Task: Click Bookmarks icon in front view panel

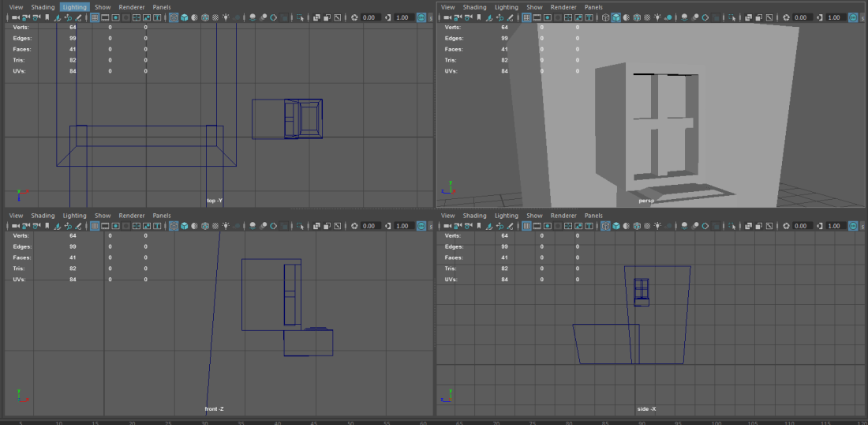Action: click(x=47, y=226)
